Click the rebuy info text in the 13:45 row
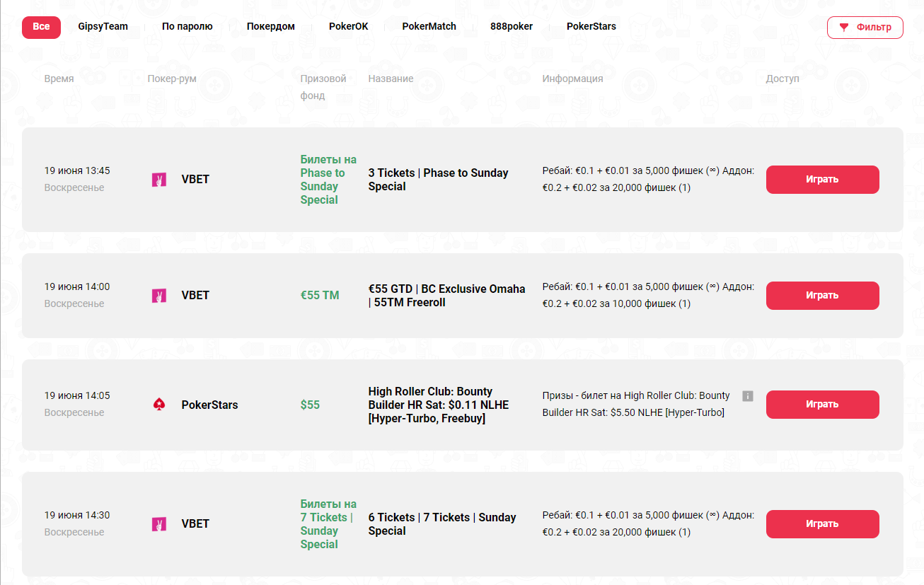This screenshot has height=585, width=924. (x=648, y=180)
